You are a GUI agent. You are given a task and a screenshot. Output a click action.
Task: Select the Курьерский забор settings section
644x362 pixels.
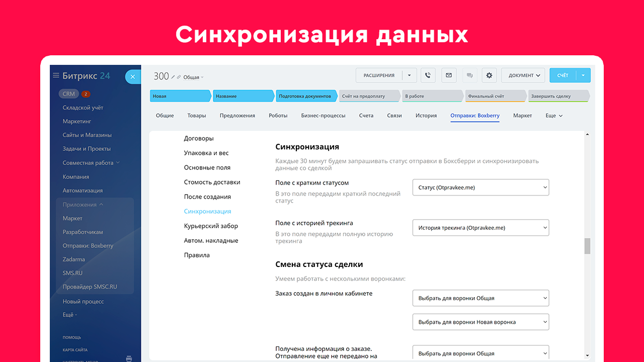(x=211, y=226)
